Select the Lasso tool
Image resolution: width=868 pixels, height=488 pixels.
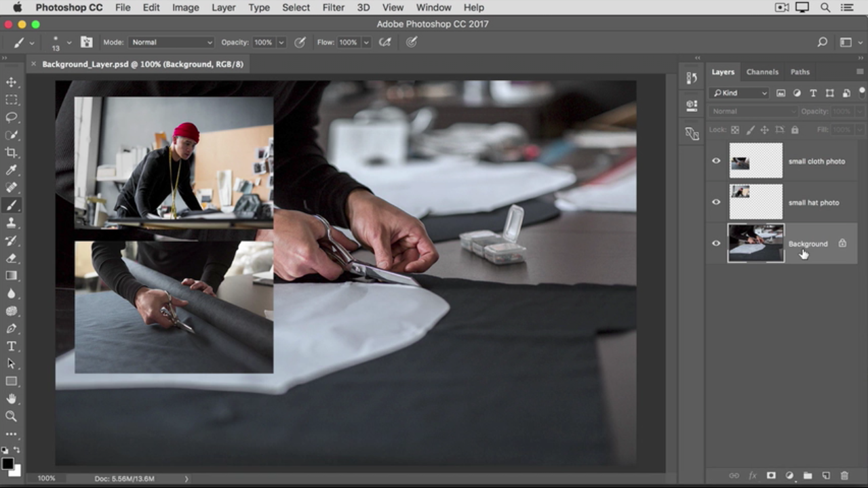click(x=12, y=117)
